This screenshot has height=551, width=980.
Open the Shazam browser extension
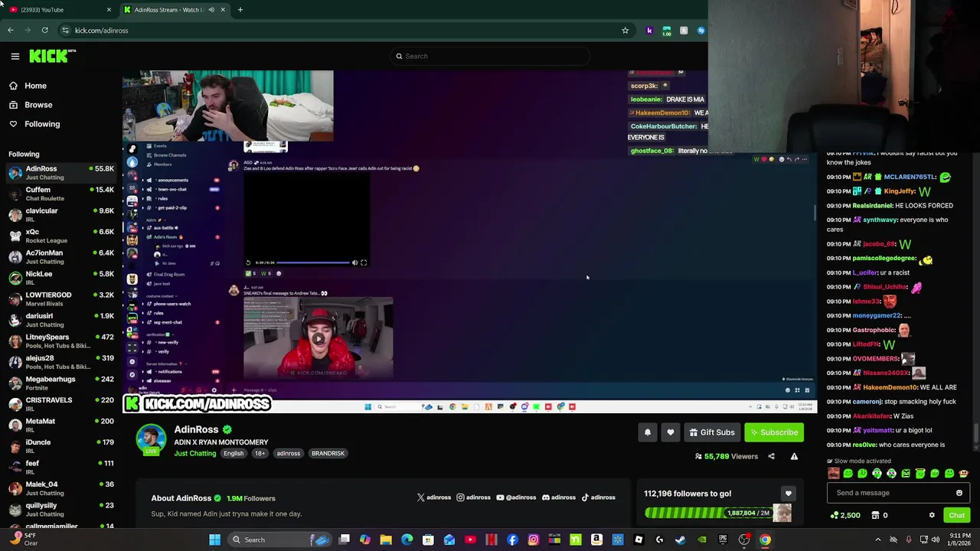pyautogui.click(x=701, y=31)
